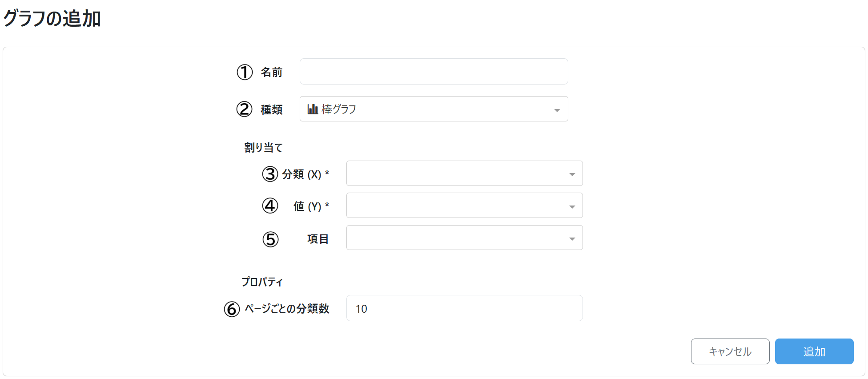Click the arrow of 値 (Y) combo box
Screen dimensions: 868x379
[x=572, y=207]
